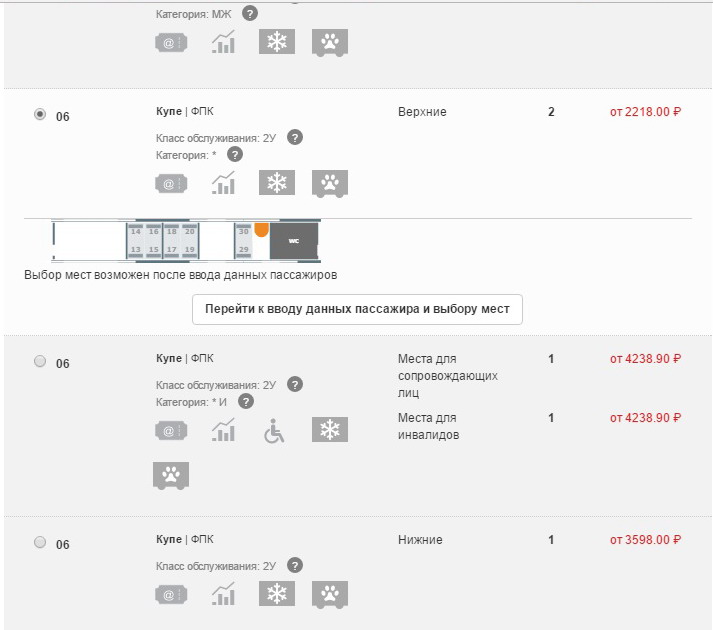This screenshot has width=713, height=630.
Task: Click the orange marker on the carriage map
Action: (262, 229)
